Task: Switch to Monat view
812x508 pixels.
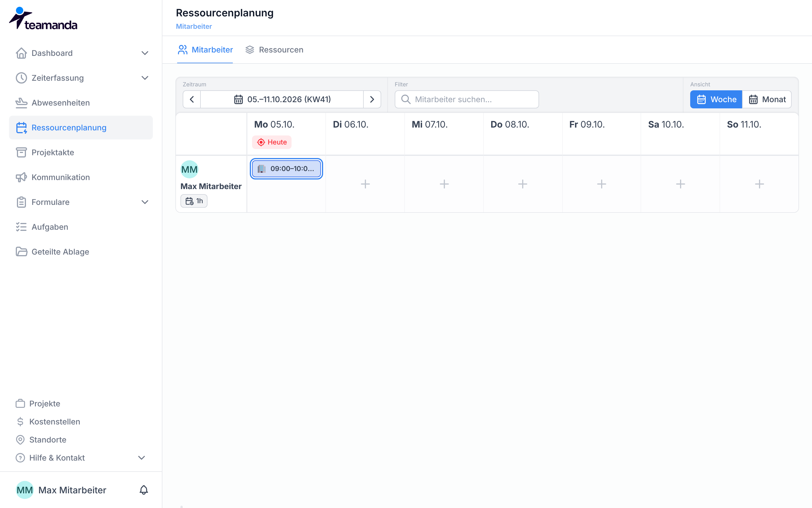Action: (x=767, y=99)
